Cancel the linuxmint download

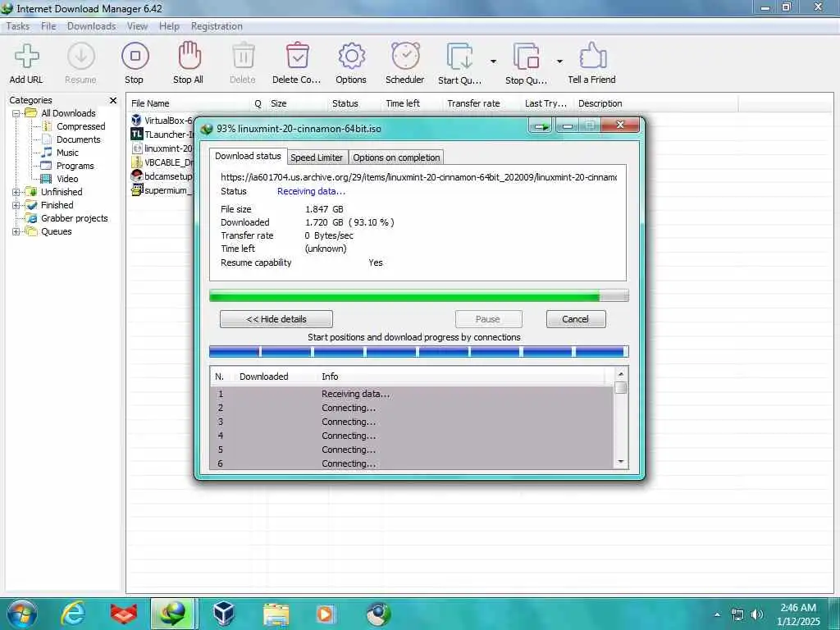[x=576, y=319]
